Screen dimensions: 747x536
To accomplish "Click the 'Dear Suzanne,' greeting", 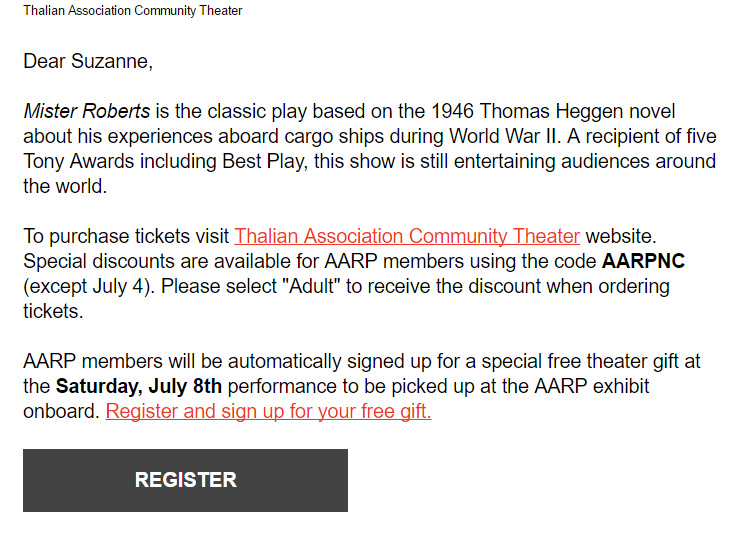I will point(88,61).
